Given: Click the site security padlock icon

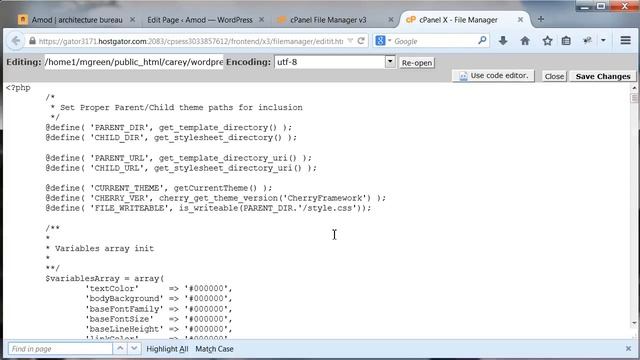Looking at the screenshot, I should [x=33, y=41].
